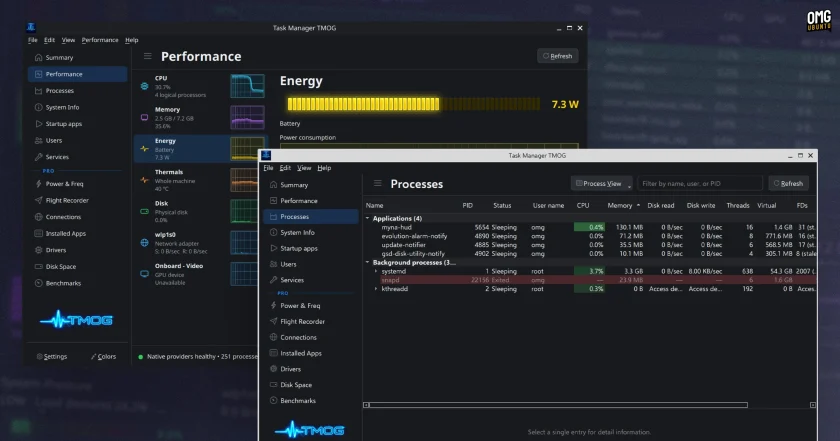The image size is (840, 441).
Task: Select the Onboard - Video GPU entry
Action: tap(197, 274)
